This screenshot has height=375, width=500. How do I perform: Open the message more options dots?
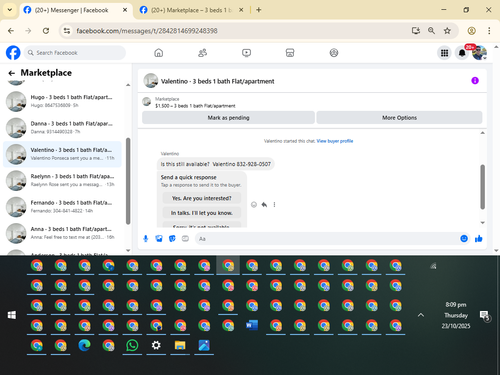274,204
